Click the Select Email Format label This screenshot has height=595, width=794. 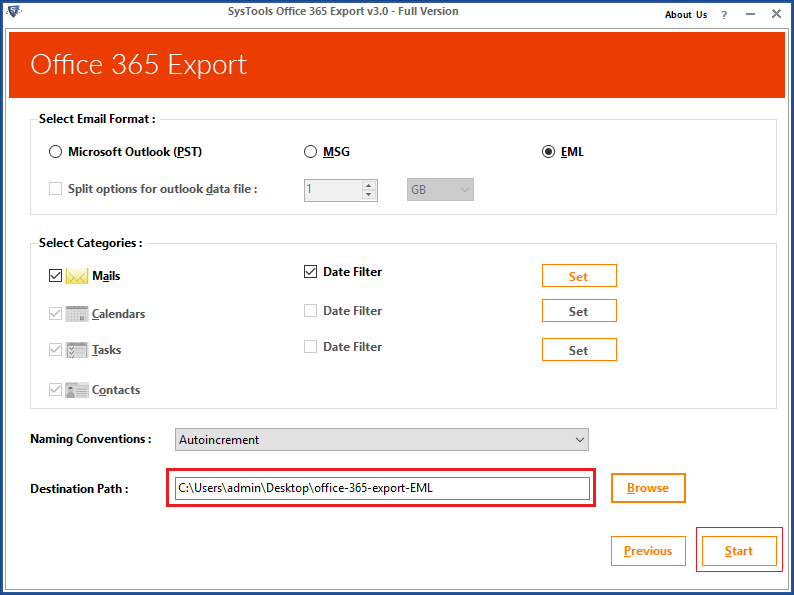[97, 119]
